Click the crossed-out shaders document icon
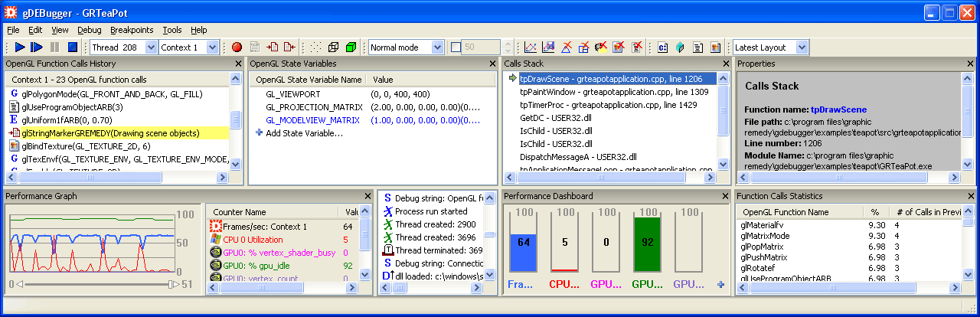980x317 pixels. (x=637, y=47)
